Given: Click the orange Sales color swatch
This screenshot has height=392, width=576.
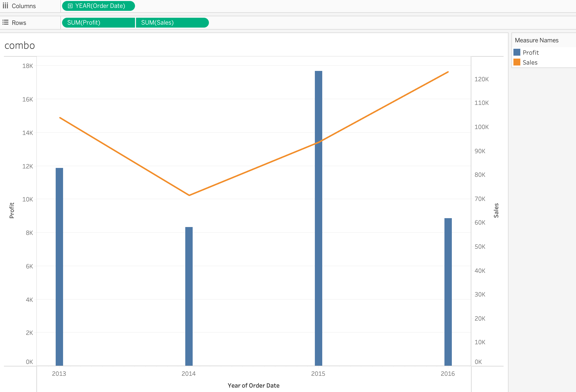Looking at the screenshot, I should click(517, 62).
